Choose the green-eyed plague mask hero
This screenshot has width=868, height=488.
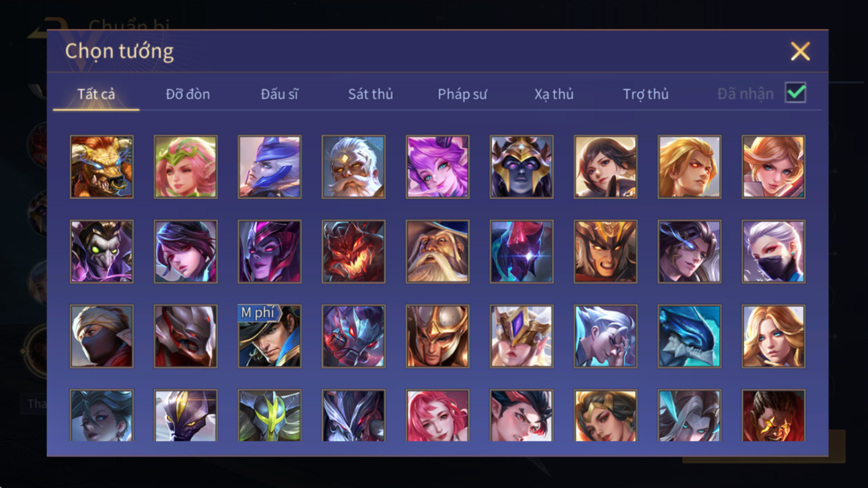[102, 252]
